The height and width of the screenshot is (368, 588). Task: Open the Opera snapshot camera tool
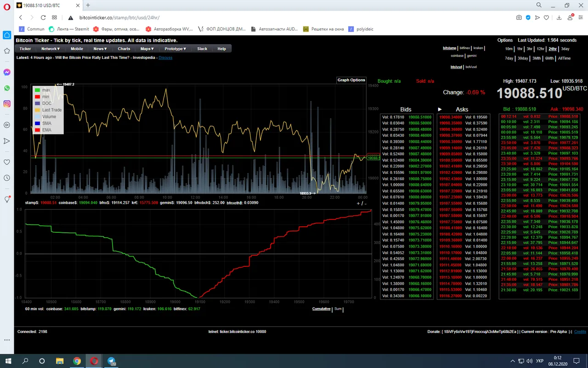(x=519, y=17)
